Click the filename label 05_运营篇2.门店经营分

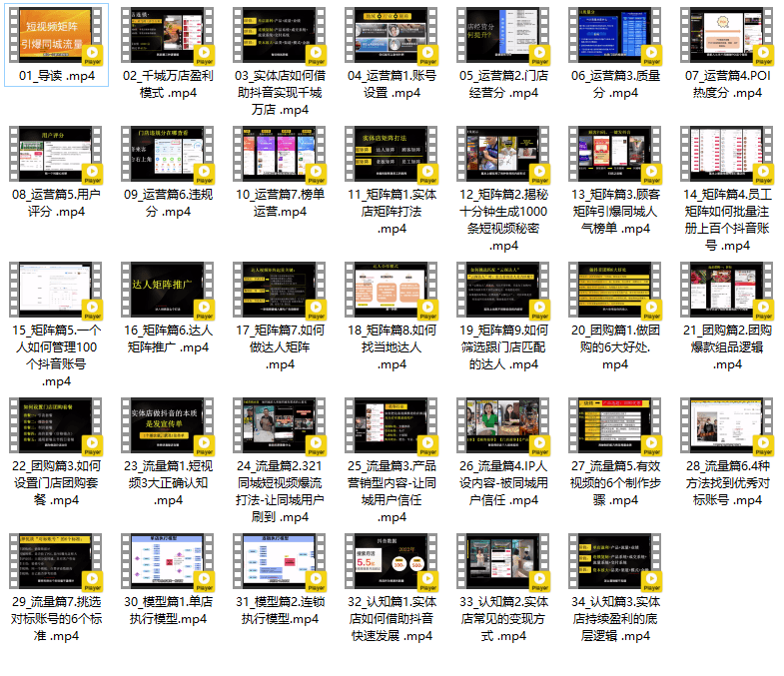502,84
